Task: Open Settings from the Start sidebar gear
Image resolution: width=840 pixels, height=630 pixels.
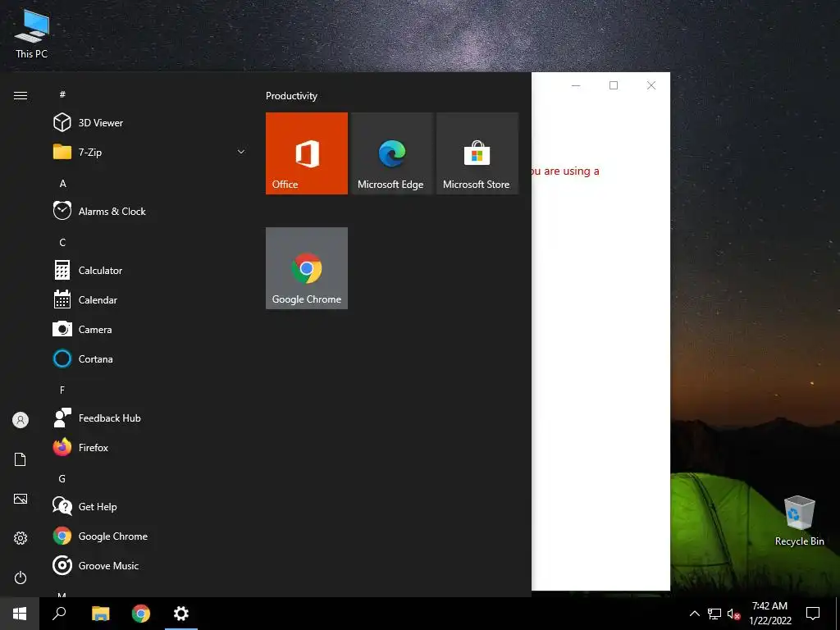Action: 21,538
